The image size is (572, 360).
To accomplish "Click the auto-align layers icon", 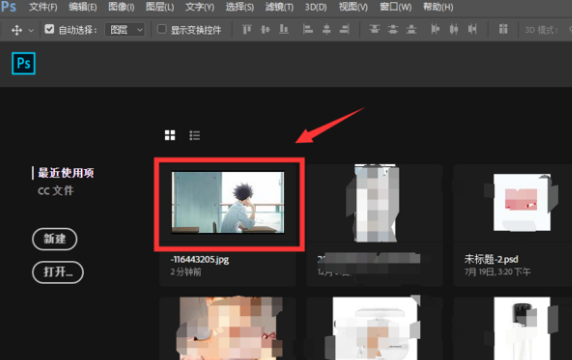I will [503, 29].
